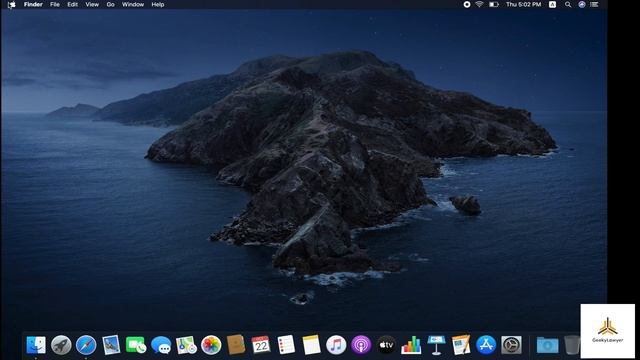
Task: Open Downloads folder stack in Dock
Action: pos(547,345)
